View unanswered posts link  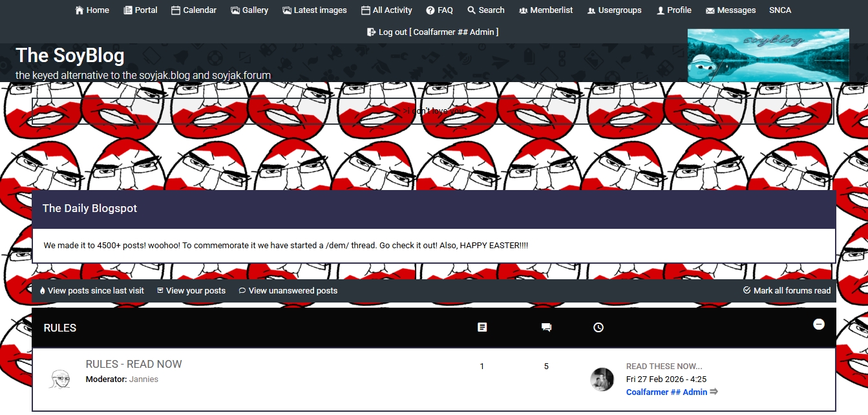click(x=293, y=291)
